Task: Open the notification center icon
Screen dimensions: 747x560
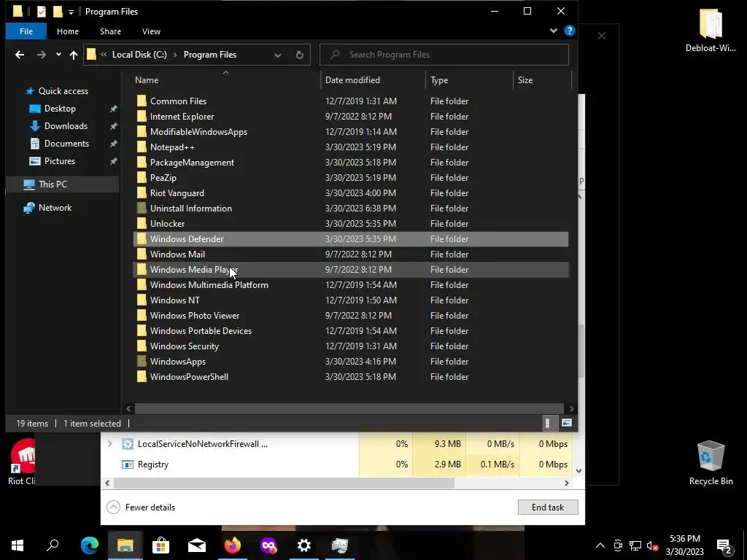Action: pos(724,545)
